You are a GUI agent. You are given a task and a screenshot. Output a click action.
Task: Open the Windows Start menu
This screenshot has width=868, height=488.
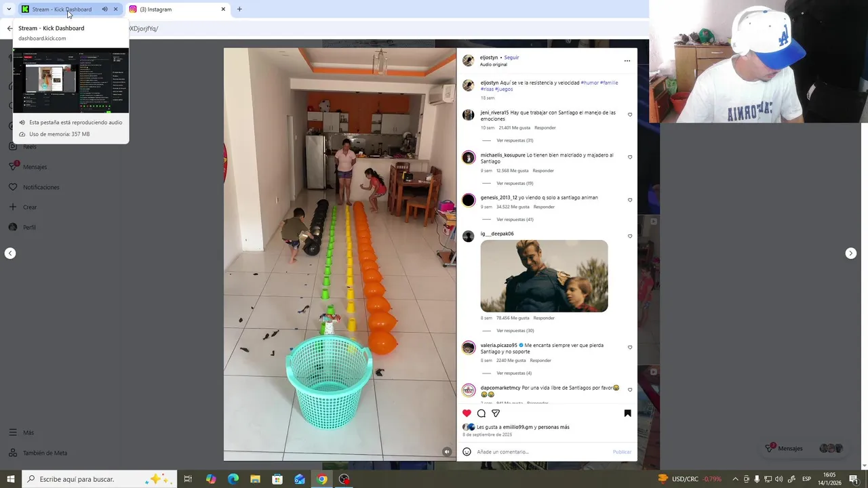click(11, 479)
